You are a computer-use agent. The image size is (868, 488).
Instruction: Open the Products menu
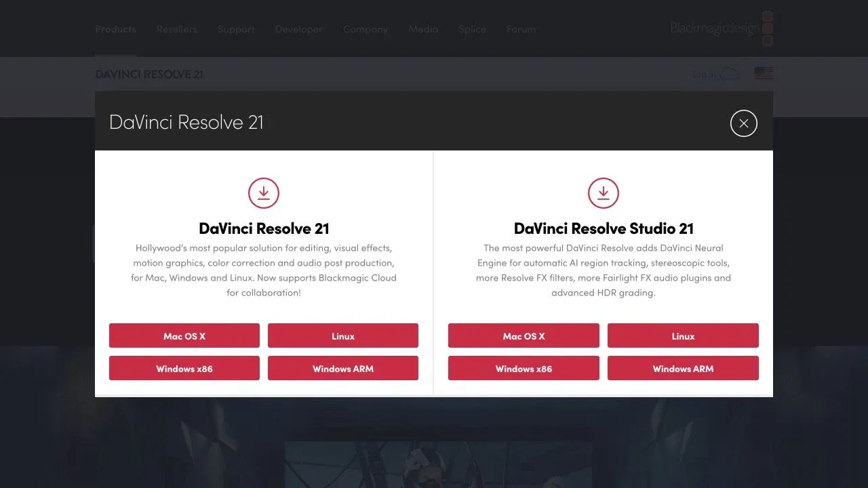pos(115,29)
